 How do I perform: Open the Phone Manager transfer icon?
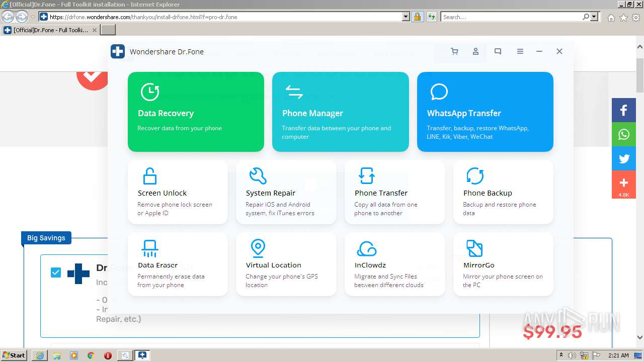[294, 92]
